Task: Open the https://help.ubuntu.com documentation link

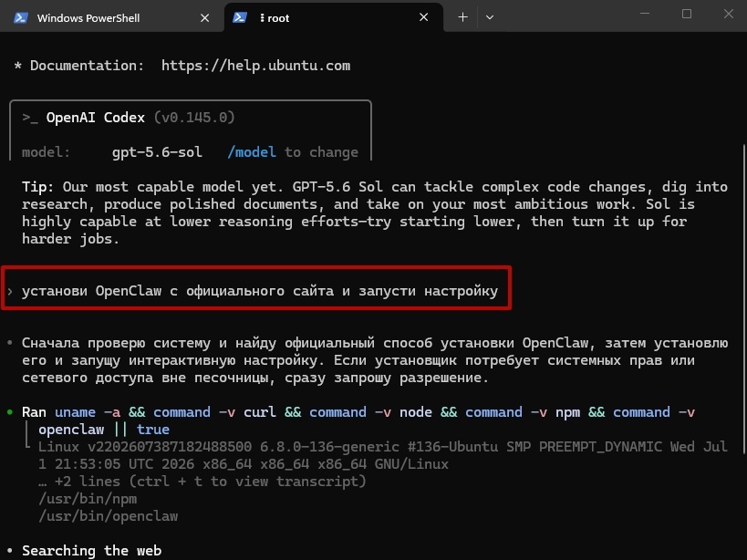Action: pyautogui.click(x=255, y=66)
